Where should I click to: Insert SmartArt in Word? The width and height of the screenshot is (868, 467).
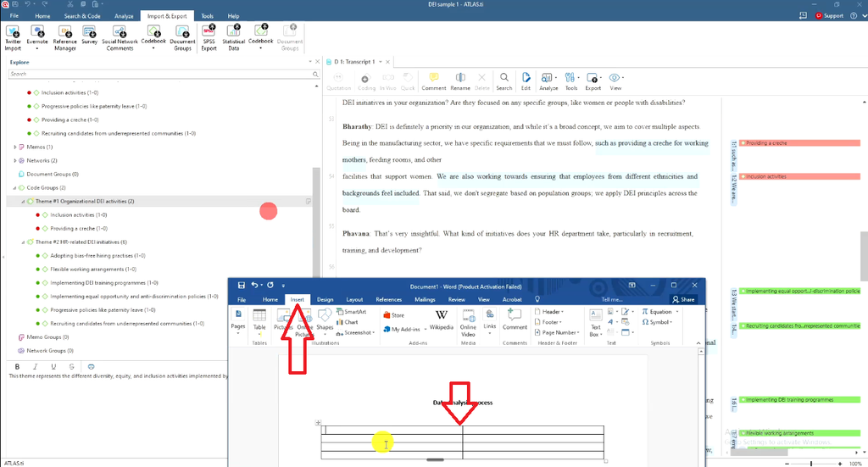point(351,312)
